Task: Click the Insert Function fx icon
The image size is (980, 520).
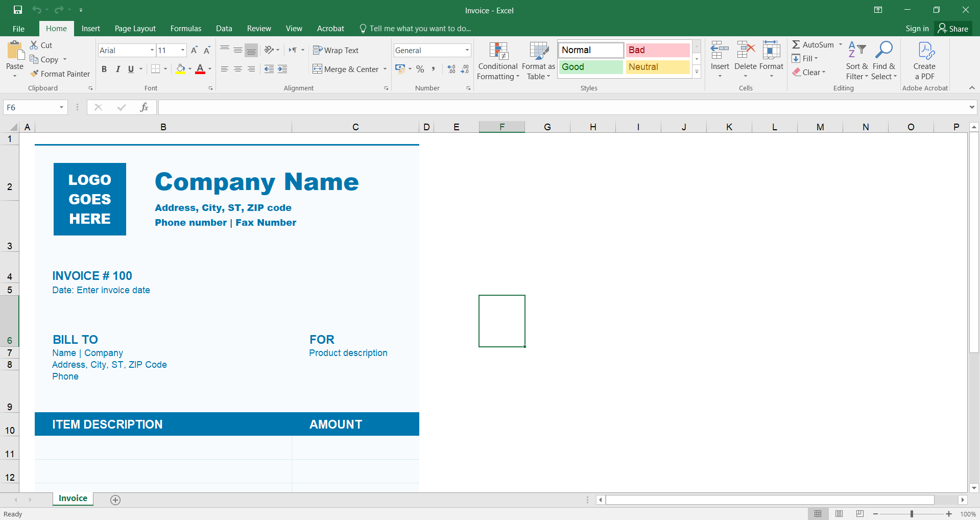Action: [x=144, y=107]
